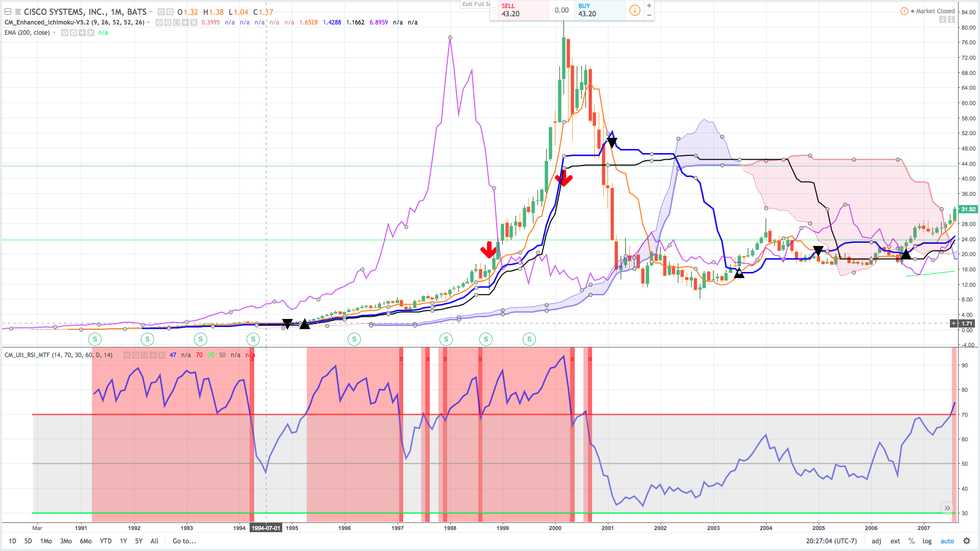This screenshot has width=980, height=551.
Task: Open the EMA (200, close) settings gear
Action: [73, 33]
